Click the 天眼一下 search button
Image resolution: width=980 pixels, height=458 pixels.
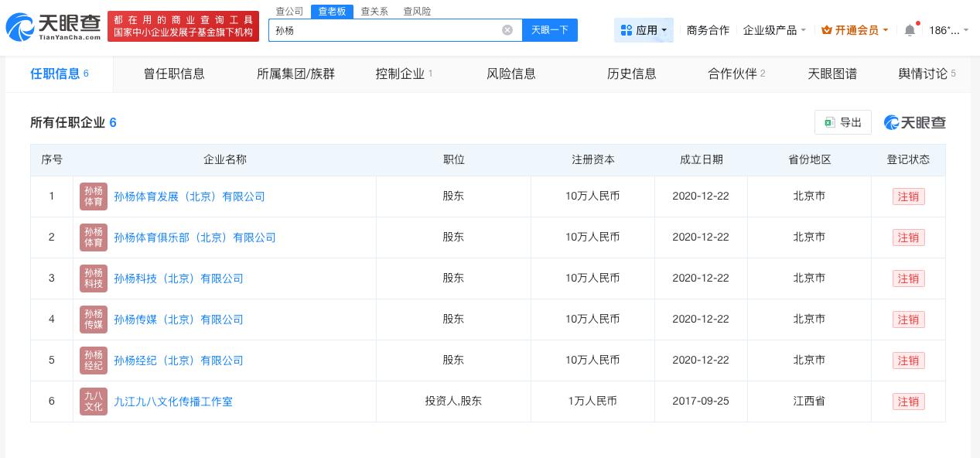(550, 30)
